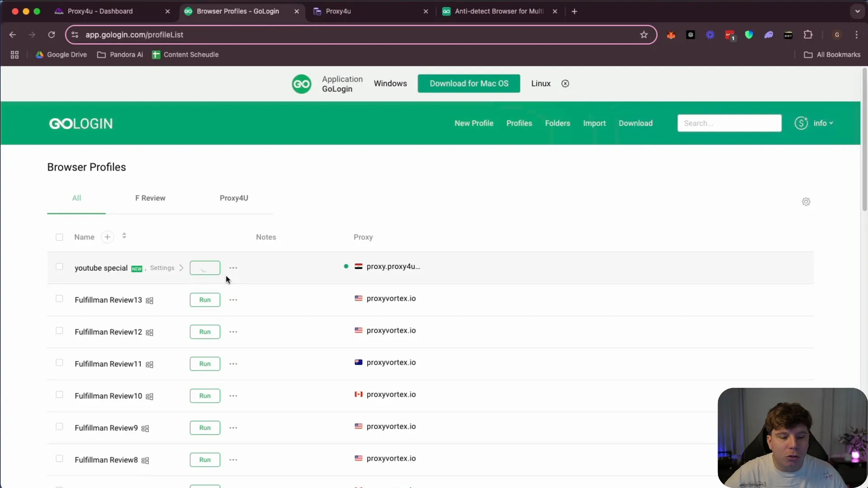View site information icon in address bar
Viewport: 868px width, 488px height.
[75, 35]
